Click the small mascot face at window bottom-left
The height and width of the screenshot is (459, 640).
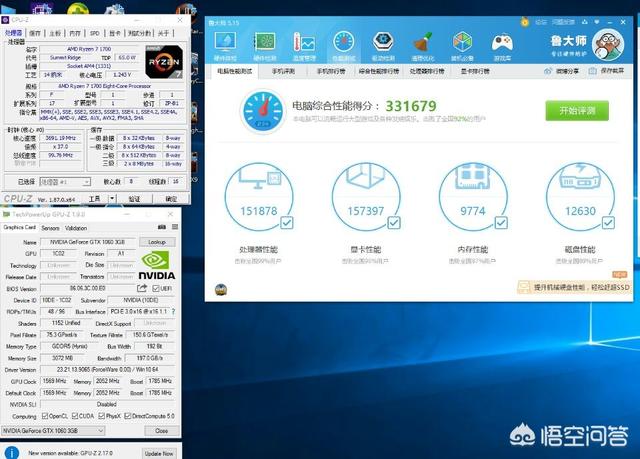click(x=221, y=290)
